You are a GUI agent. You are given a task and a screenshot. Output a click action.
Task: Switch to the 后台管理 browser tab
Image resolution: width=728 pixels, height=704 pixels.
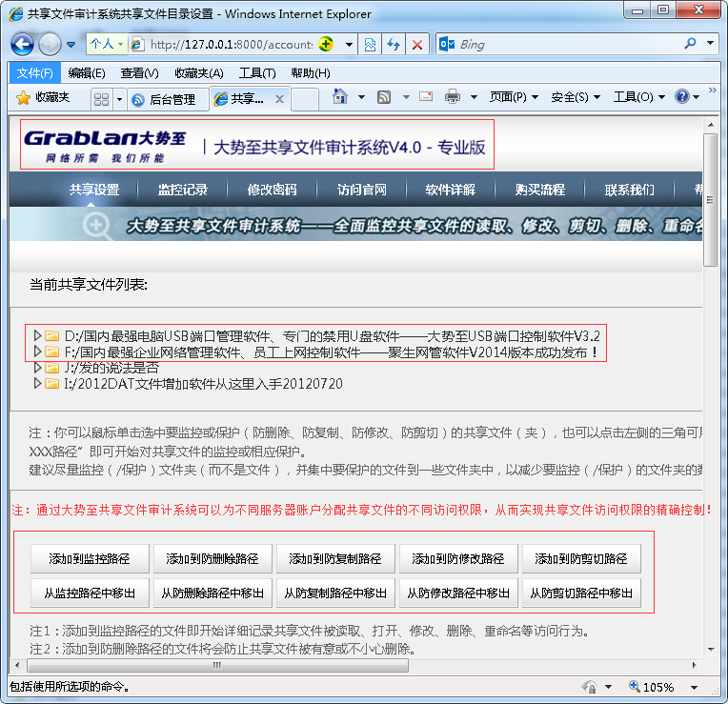164,99
